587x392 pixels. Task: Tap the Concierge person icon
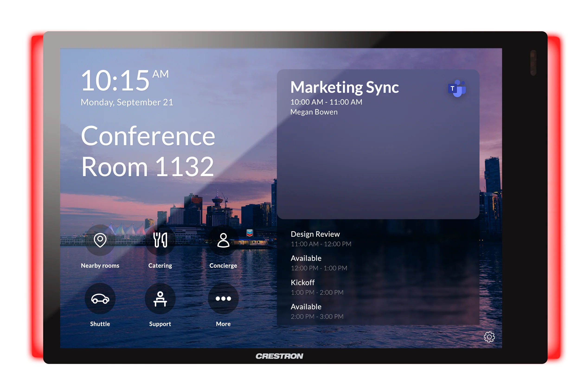[223, 240]
